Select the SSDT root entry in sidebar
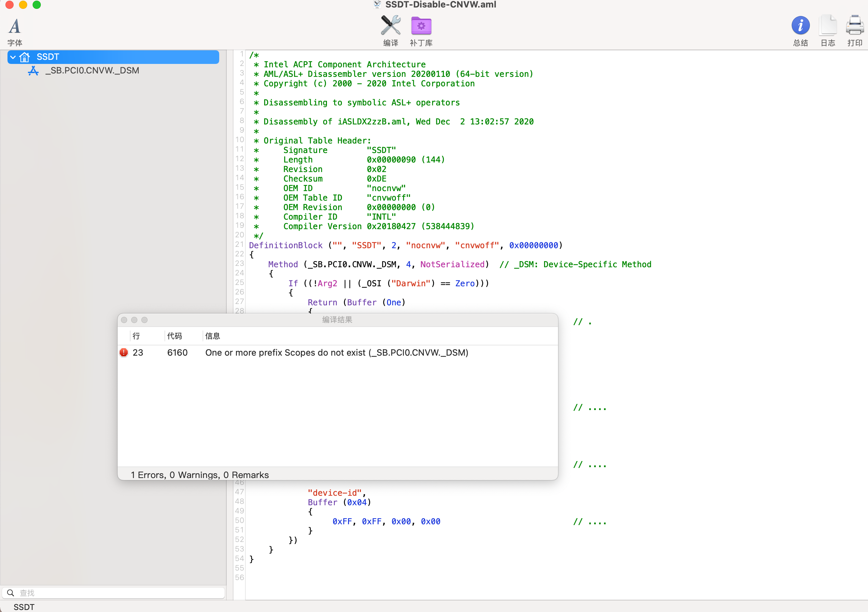The height and width of the screenshot is (612, 868). tap(48, 57)
